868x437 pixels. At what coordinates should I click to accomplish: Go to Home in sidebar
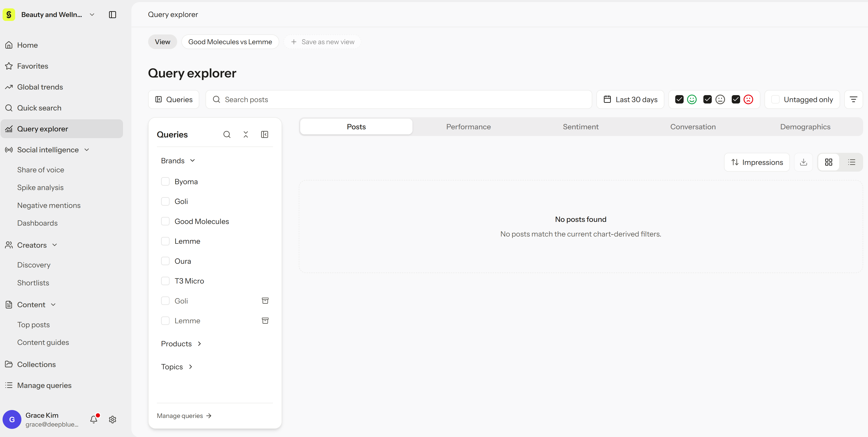[x=62, y=45]
